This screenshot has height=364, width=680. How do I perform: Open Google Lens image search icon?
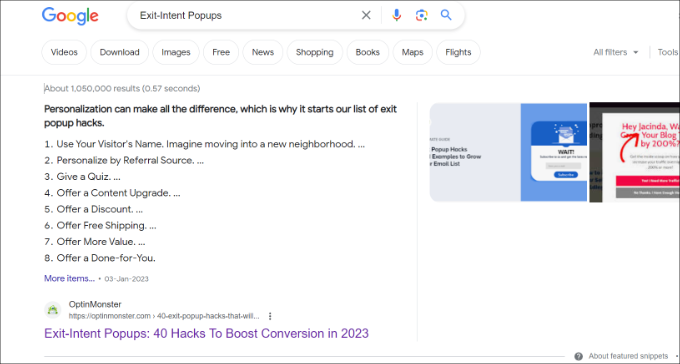421,15
